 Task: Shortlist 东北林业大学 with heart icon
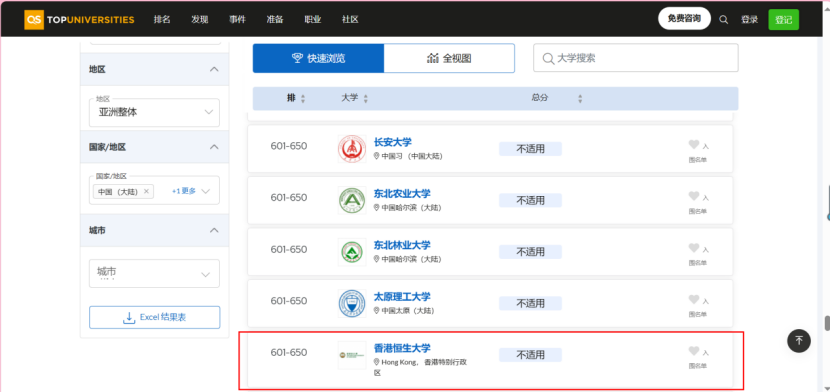[694, 247]
